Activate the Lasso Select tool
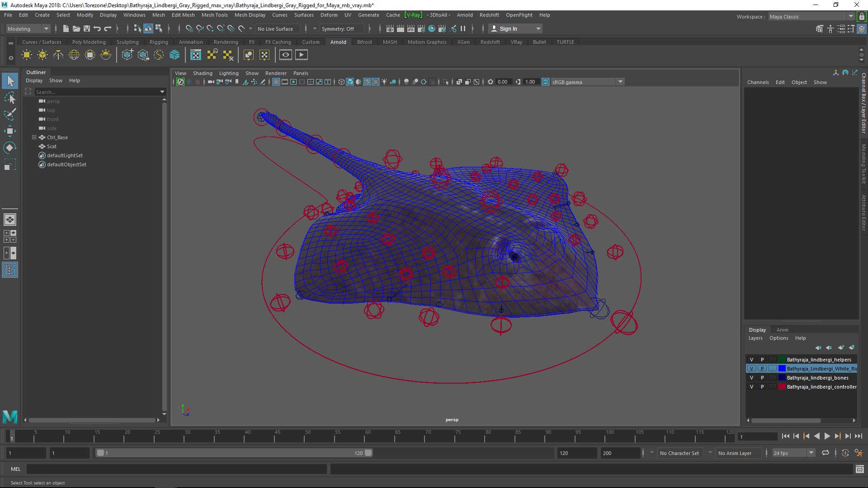The width and height of the screenshot is (868, 488). [10, 98]
